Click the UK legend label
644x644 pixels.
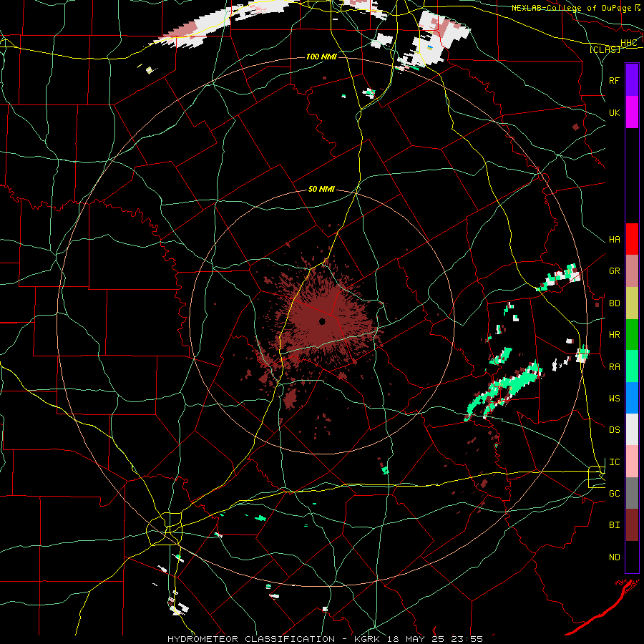[x=614, y=112]
